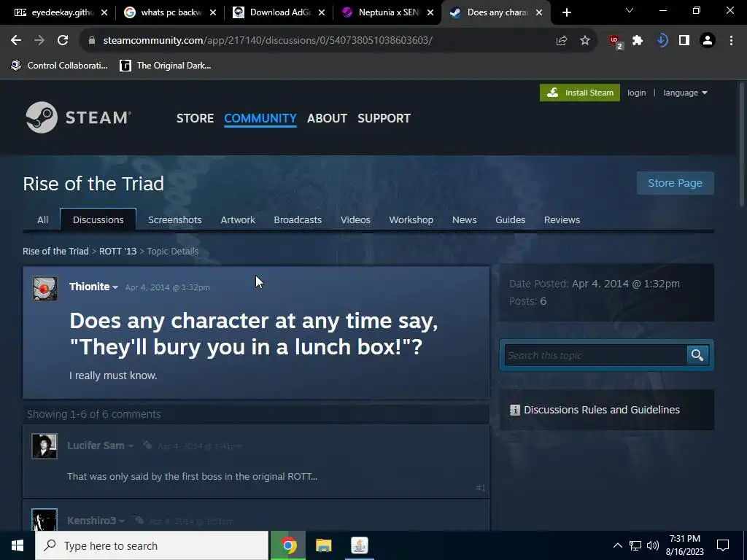Open File Explorer from taskbar
747x560 pixels.
click(323, 545)
